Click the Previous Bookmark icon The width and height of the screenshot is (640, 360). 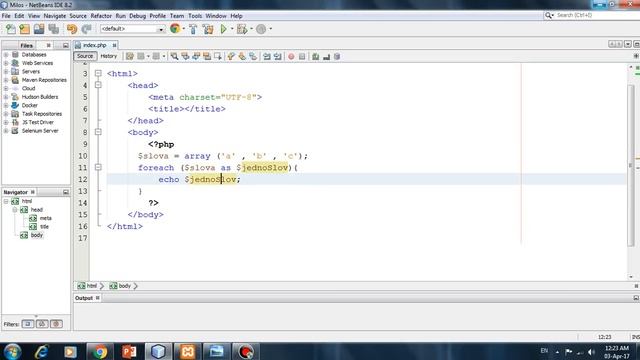click(x=231, y=57)
